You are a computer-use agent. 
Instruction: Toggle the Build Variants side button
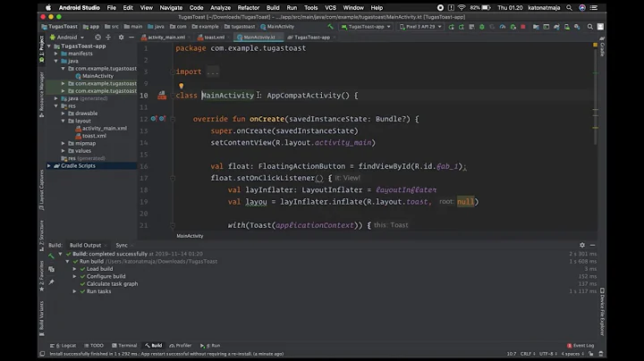pyautogui.click(x=41, y=319)
